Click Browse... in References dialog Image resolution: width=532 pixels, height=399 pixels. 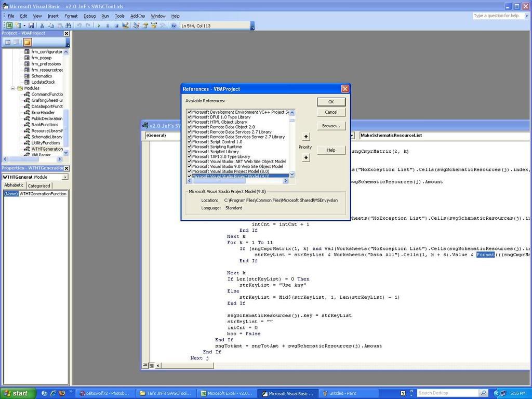[331, 126]
